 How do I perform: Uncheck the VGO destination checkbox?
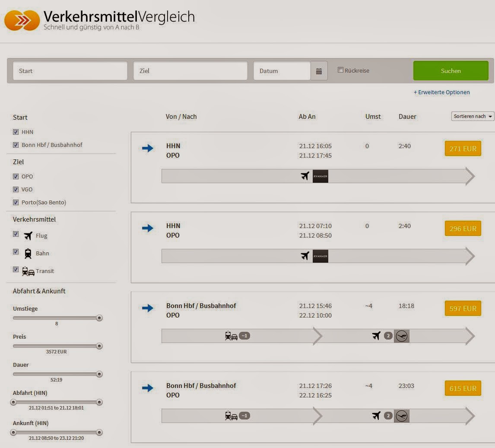(x=16, y=189)
